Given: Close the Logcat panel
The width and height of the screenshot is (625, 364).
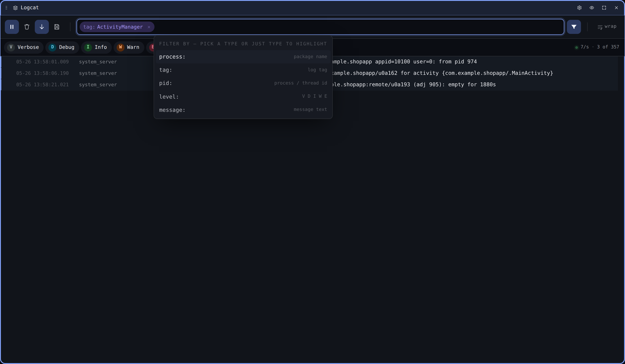Looking at the screenshot, I should (x=616, y=8).
